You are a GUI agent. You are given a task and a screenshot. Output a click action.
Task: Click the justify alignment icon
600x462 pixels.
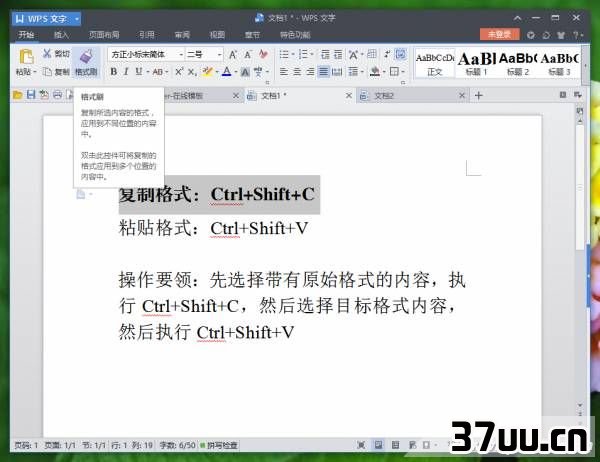point(324,72)
